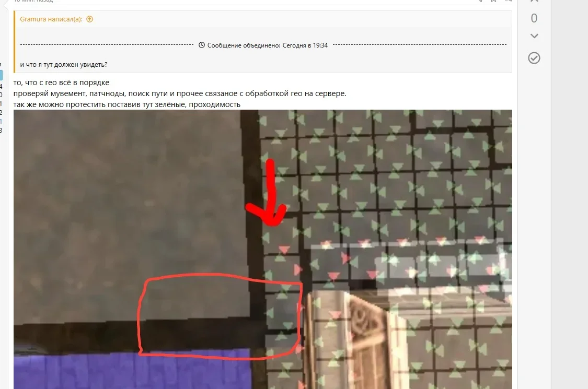Click the clock icon beside the merged-message notice
The image size is (588, 389).
point(202,45)
